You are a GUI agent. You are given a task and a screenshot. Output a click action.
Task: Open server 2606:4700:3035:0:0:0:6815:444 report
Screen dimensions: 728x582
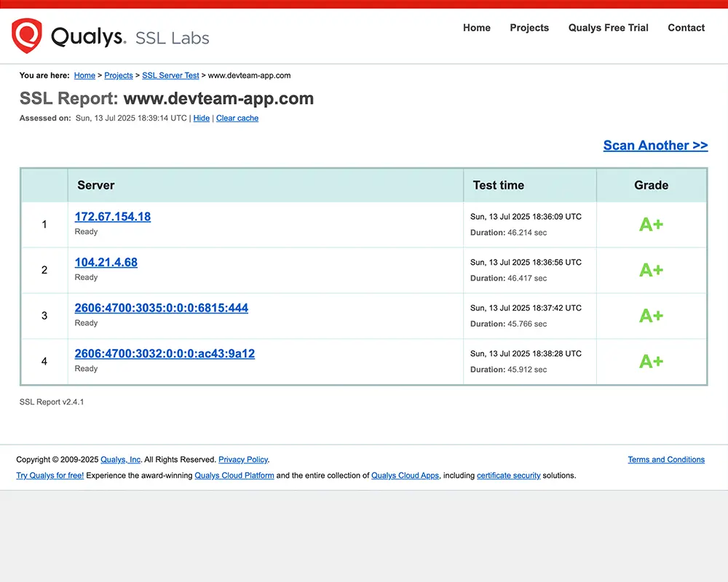[x=161, y=308]
